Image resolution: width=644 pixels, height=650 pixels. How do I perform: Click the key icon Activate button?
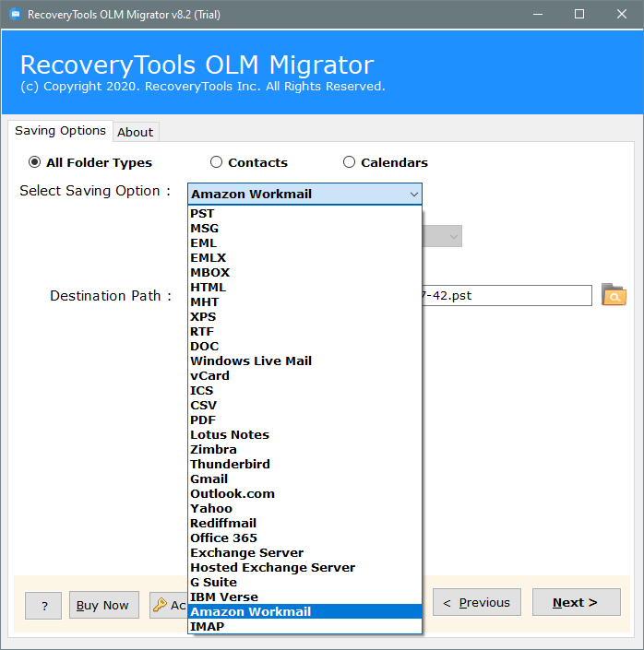pos(169,605)
